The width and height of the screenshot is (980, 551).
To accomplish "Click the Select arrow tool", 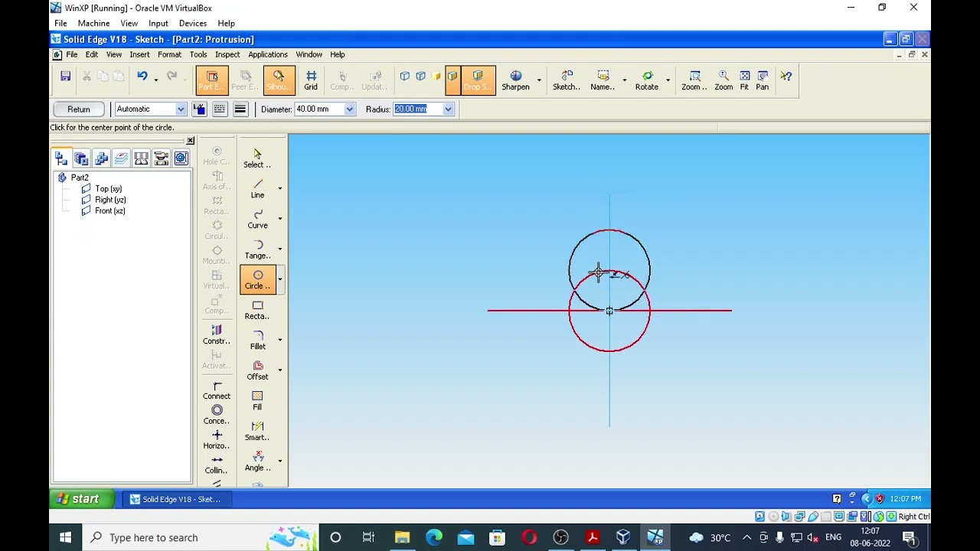I will point(257,158).
